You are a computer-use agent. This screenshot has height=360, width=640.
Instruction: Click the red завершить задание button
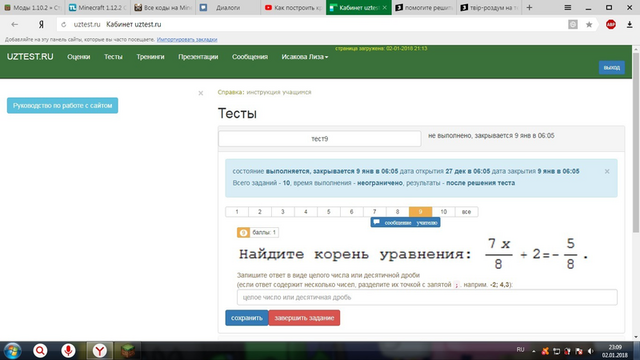tap(304, 318)
